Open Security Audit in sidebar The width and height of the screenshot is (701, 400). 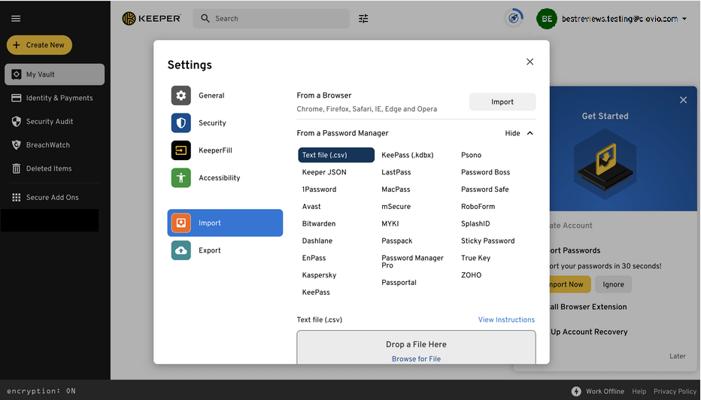[x=49, y=121]
